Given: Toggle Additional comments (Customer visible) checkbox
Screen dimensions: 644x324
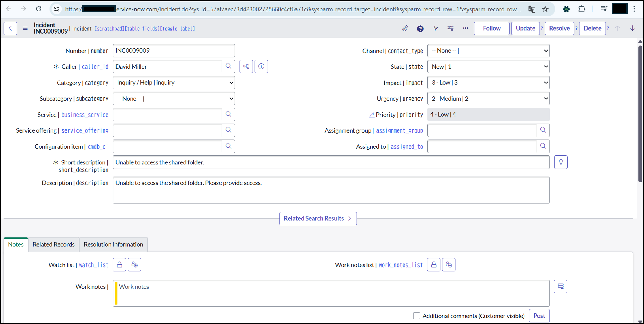Looking at the screenshot, I should (417, 316).
